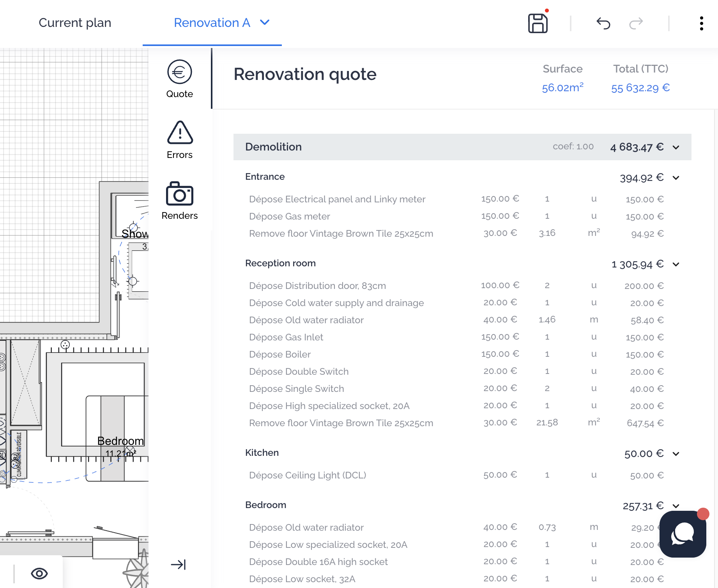Screen dimensions: 718x588
Task: Open the chat support bubble
Action: tap(683, 534)
